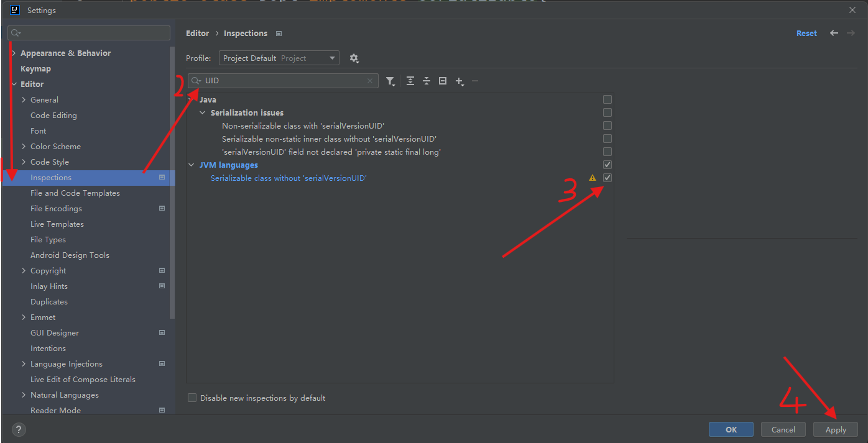The width and height of the screenshot is (868, 443).
Task: Click the reset-to-empty square toolbar icon
Action: (x=443, y=81)
